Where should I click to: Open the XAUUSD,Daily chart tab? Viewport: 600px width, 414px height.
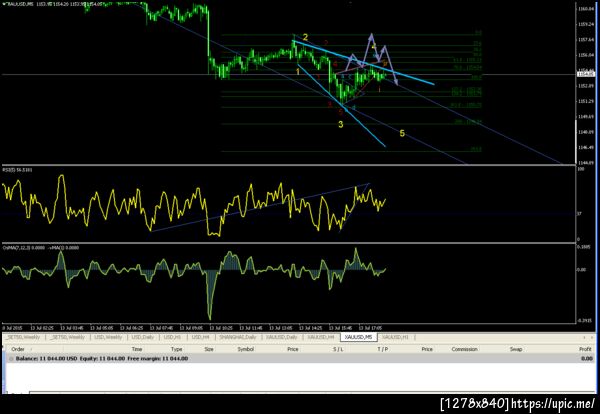point(282,337)
